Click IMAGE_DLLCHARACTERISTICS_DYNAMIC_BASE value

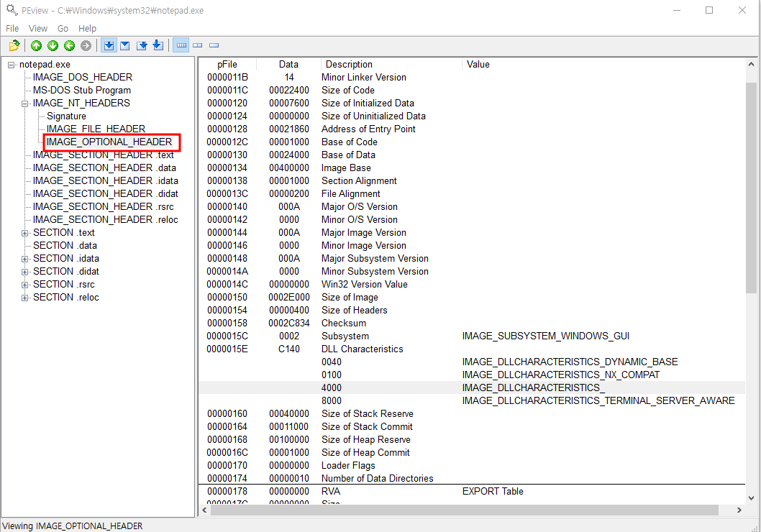[570, 362]
